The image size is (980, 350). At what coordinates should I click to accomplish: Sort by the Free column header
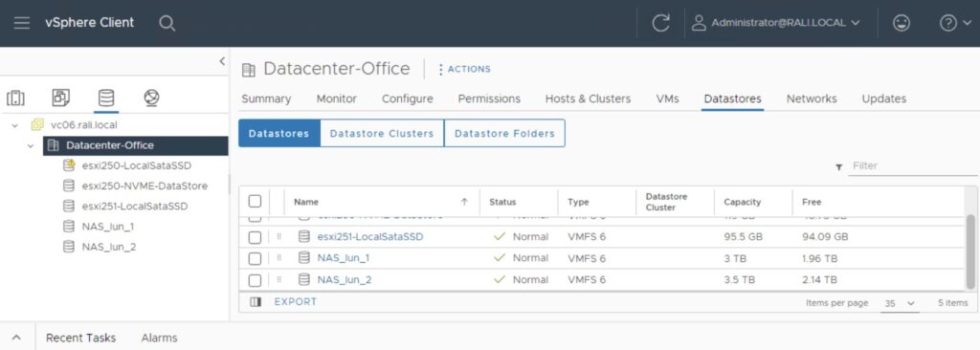pos(812,202)
